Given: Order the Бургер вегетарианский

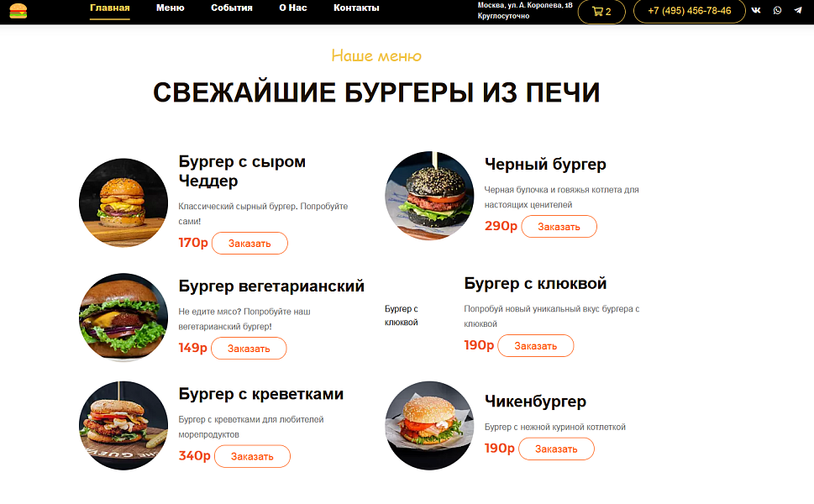Looking at the screenshot, I should 249,347.
